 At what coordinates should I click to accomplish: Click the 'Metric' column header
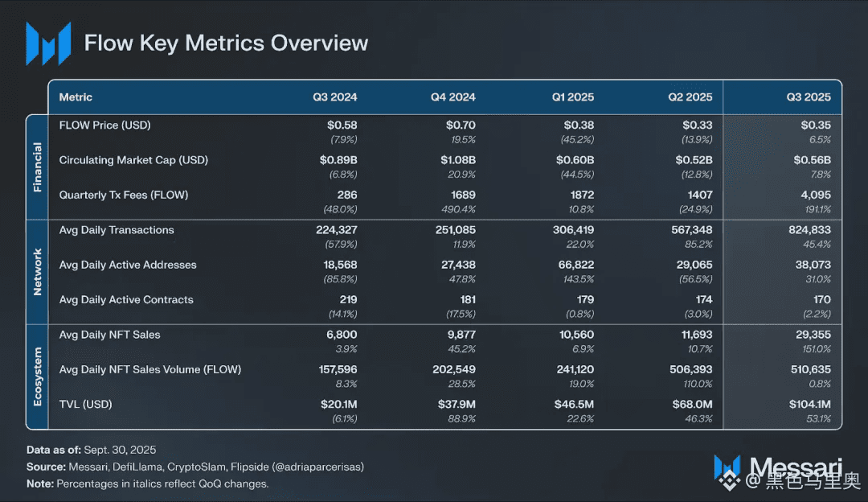(x=76, y=97)
